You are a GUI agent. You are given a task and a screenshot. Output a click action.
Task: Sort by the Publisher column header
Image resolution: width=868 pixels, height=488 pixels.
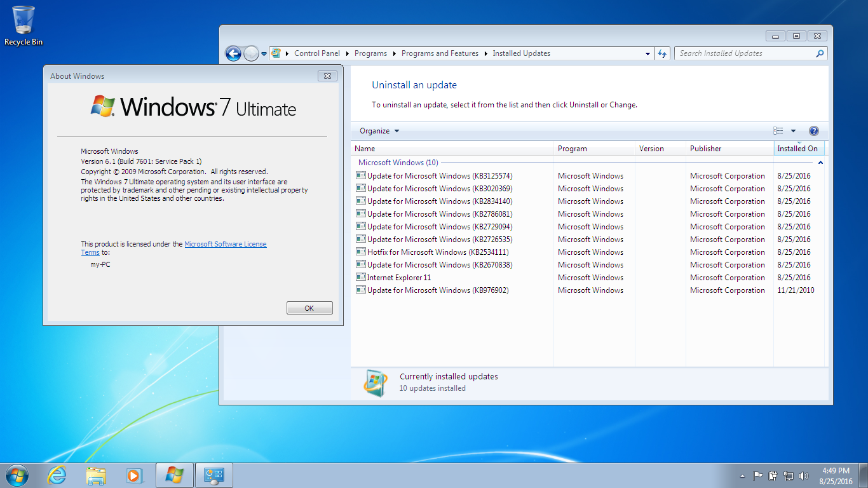729,149
